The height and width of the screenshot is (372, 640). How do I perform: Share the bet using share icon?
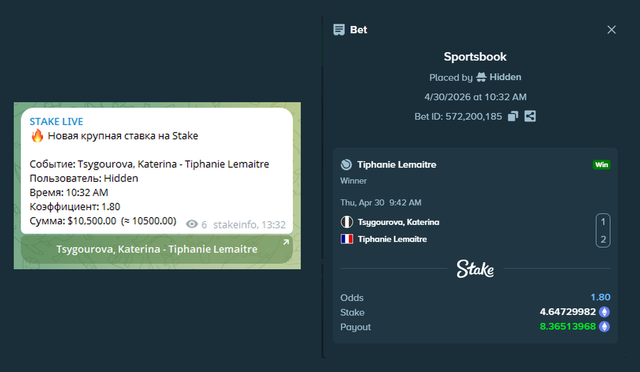coord(530,116)
